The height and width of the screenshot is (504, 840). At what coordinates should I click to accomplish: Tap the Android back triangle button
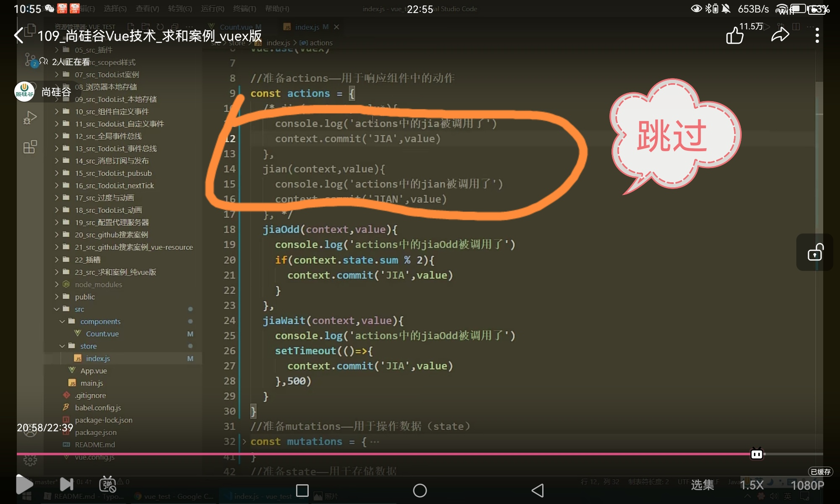point(538,490)
